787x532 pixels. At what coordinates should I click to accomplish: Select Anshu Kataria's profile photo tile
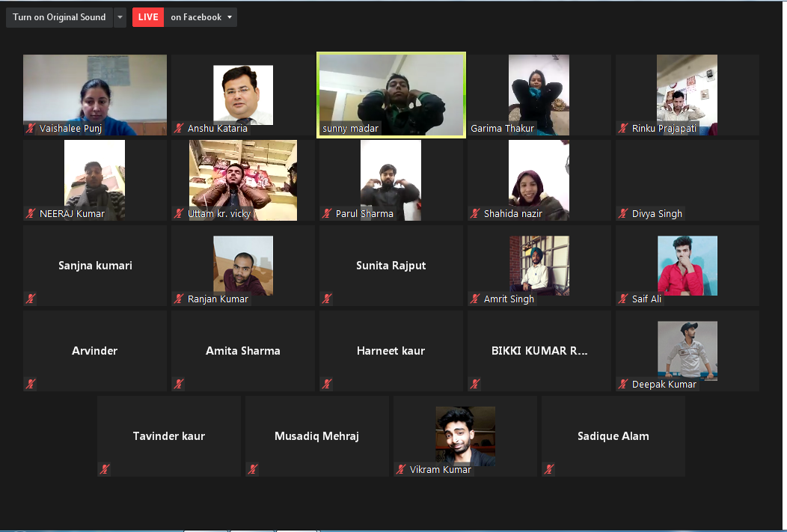[x=243, y=95]
